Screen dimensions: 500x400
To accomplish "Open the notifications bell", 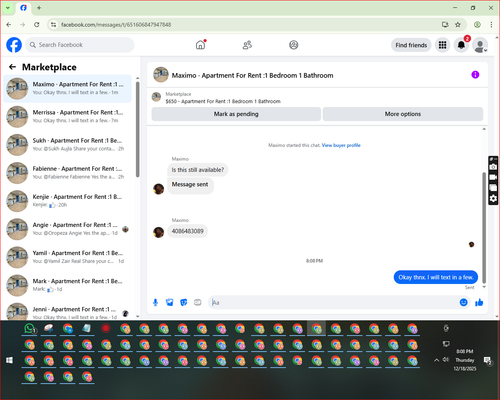I will click(461, 45).
